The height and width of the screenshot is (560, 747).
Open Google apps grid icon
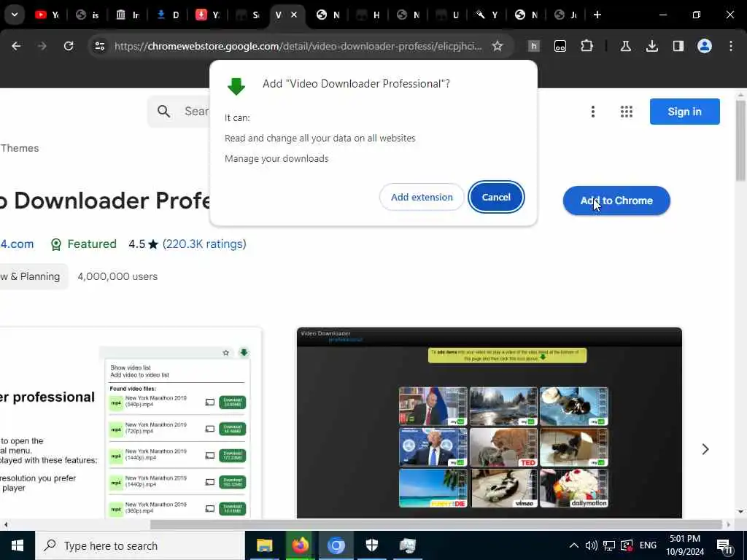point(627,112)
